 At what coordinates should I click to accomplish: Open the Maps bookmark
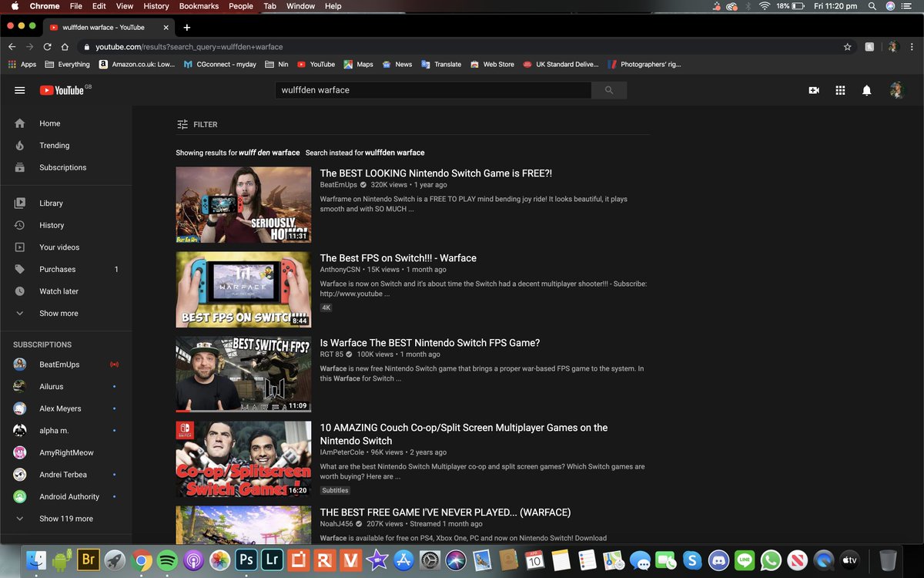click(358, 64)
